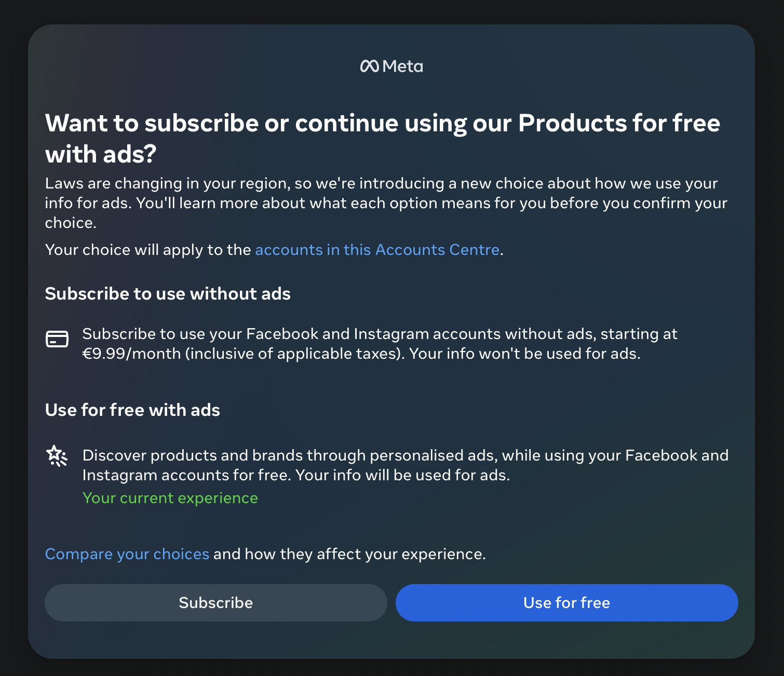The width and height of the screenshot is (784, 676).
Task: Click the 'Use for free with ads' heading
Action: click(x=132, y=410)
